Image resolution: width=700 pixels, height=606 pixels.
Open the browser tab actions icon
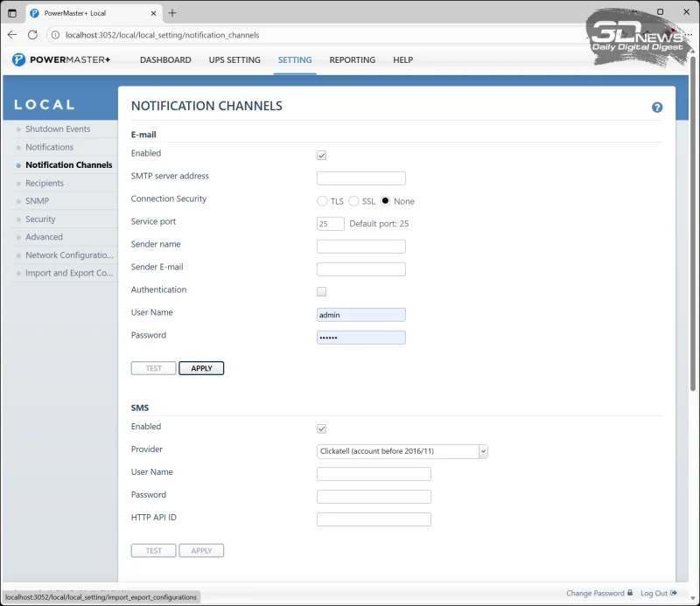point(12,13)
